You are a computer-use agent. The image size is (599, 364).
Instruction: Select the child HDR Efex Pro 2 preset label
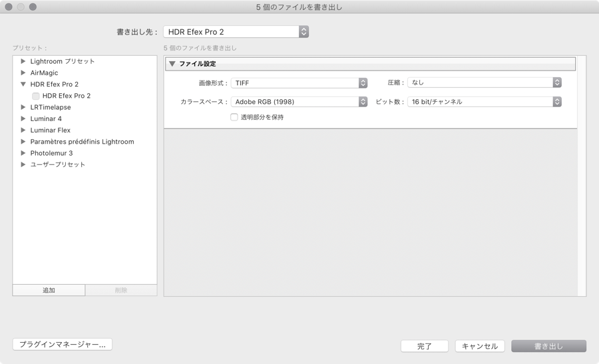click(67, 95)
